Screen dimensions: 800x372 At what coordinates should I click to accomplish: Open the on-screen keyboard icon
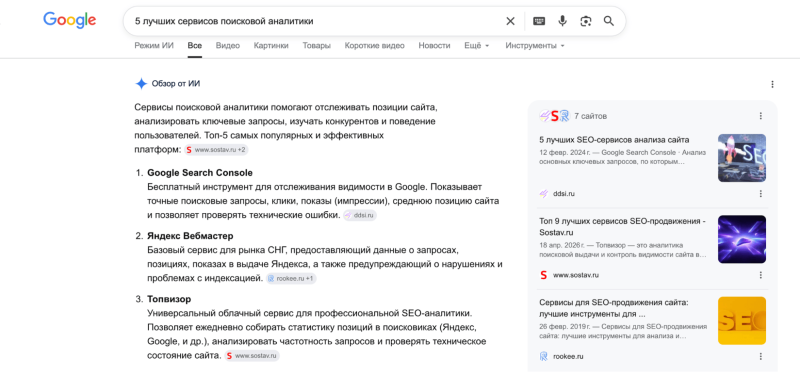(539, 21)
